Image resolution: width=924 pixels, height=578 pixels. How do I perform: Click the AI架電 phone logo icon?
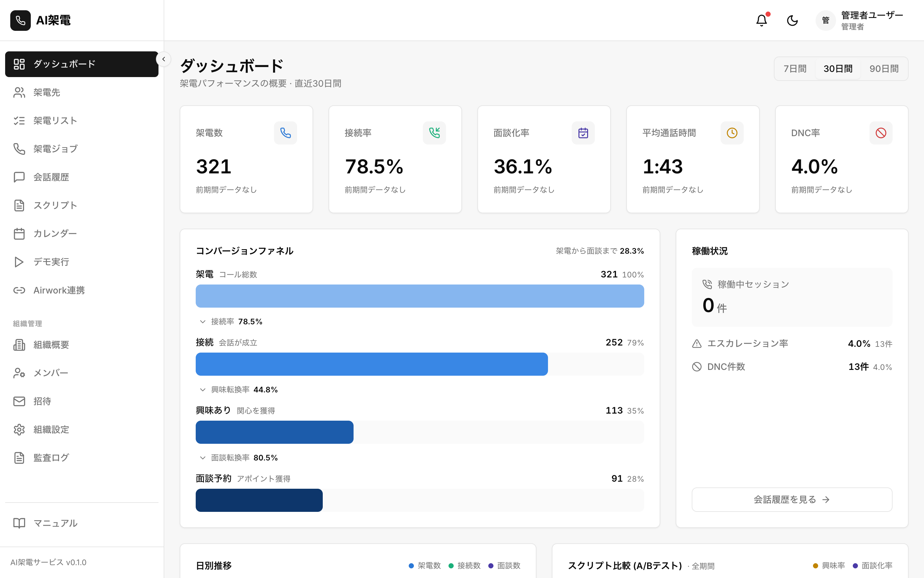tap(21, 20)
